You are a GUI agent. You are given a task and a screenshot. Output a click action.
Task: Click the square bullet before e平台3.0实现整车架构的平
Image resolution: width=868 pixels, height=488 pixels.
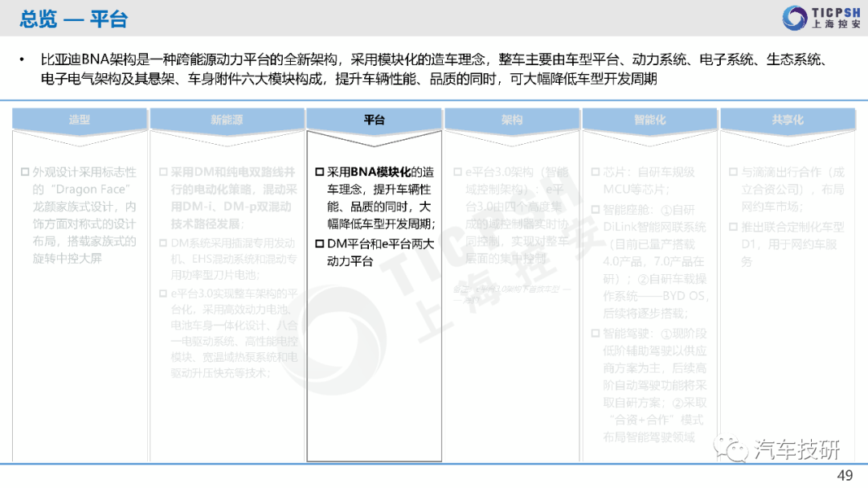tap(163, 293)
